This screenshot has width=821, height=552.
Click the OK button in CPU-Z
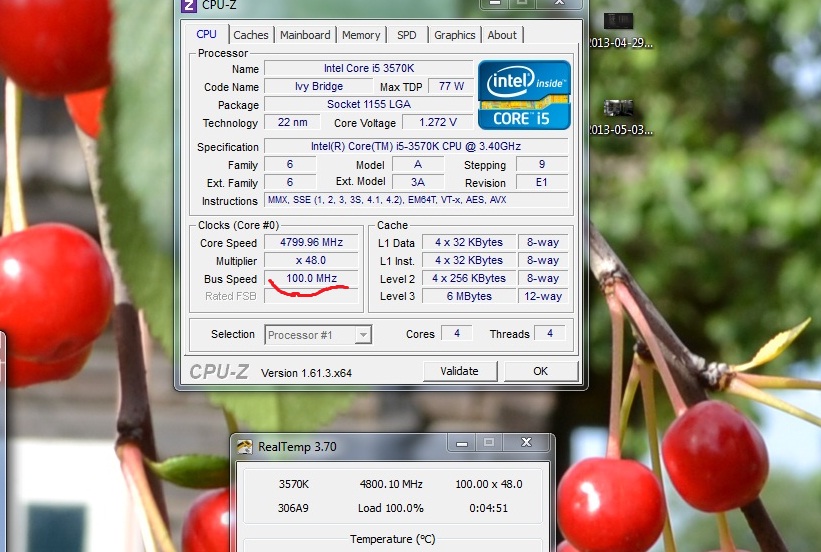pos(540,371)
